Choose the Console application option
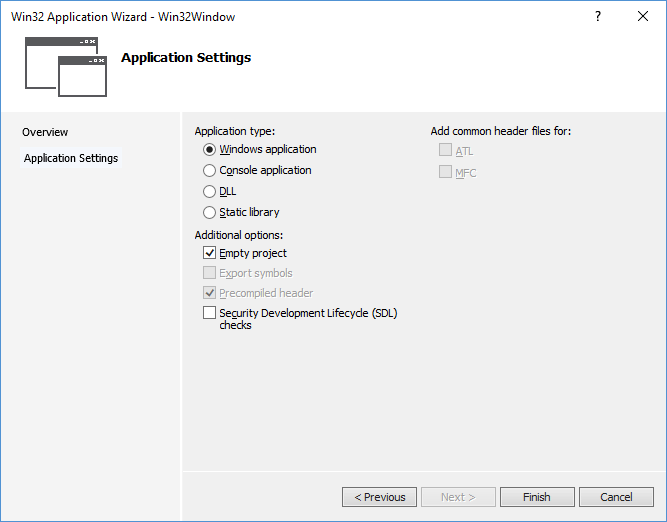 coord(209,171)
